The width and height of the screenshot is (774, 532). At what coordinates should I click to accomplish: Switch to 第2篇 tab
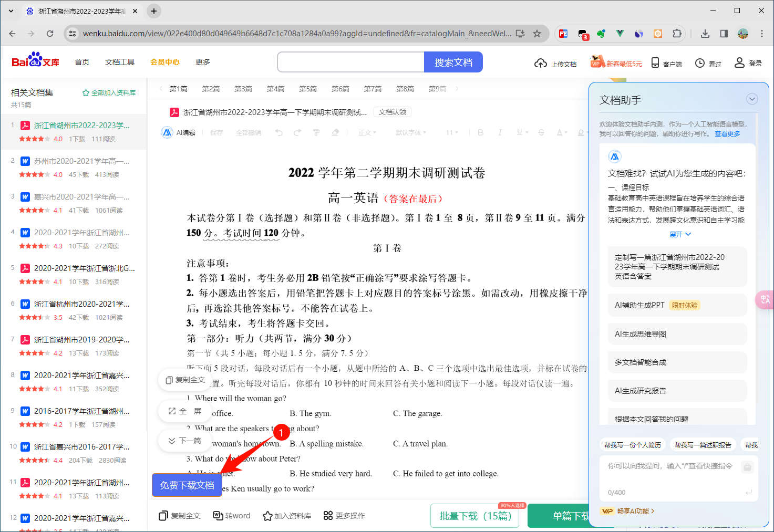click(211, 89)
